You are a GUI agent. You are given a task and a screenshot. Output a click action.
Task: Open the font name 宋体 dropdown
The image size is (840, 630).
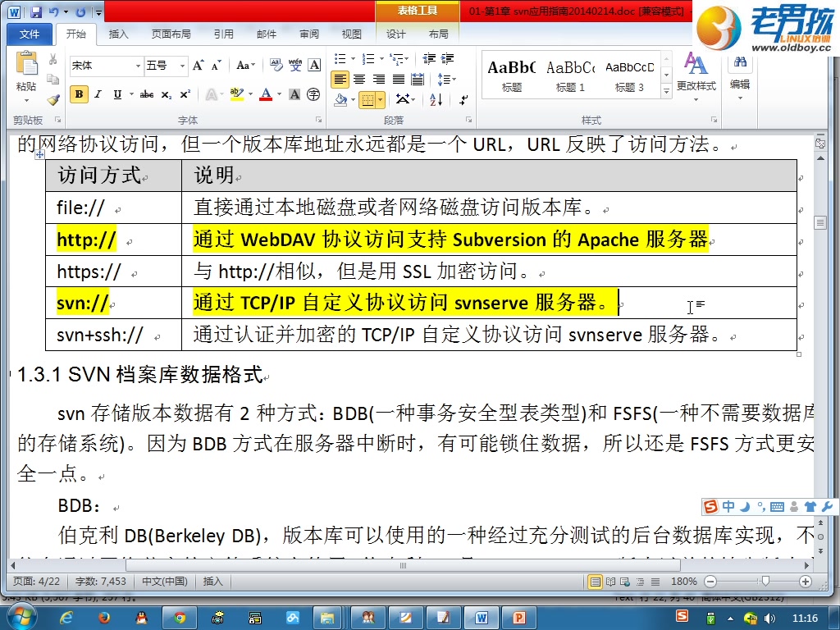138,66
